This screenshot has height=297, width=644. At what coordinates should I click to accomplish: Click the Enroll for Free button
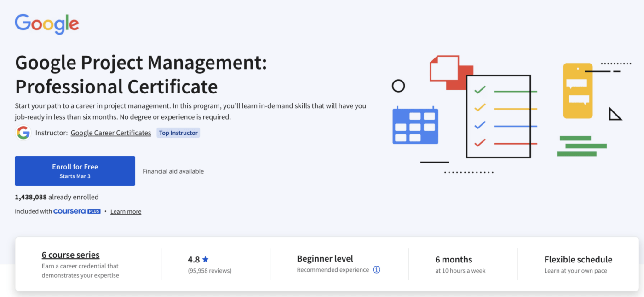coord(75,170)
